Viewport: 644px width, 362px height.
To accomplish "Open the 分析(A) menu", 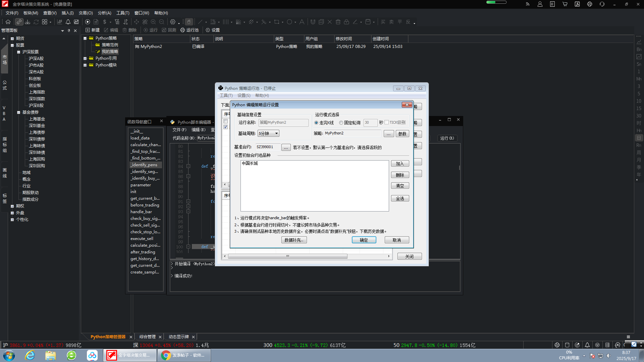I will pyautogui.click(x=104, y=13).
